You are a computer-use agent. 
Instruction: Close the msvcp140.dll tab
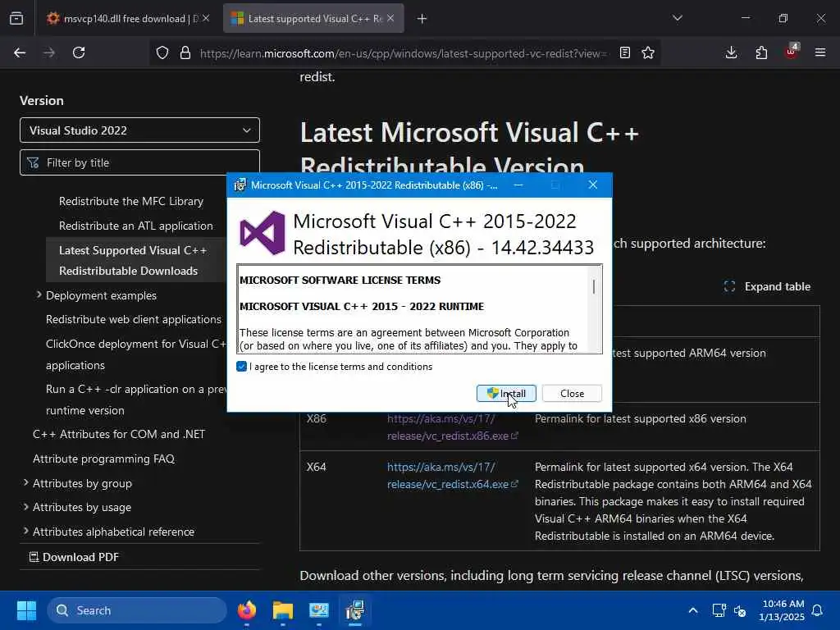pyautogui.click(x=206, y=18)
